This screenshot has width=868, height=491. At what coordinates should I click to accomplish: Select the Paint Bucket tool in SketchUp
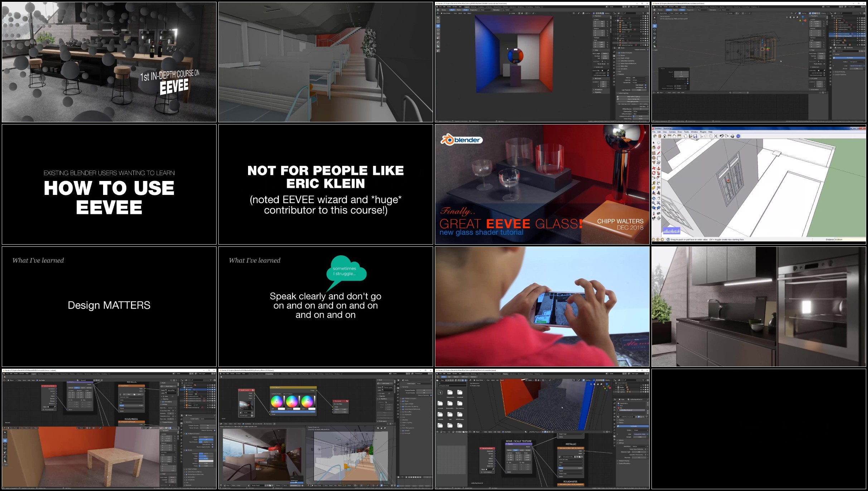point(654,147)
